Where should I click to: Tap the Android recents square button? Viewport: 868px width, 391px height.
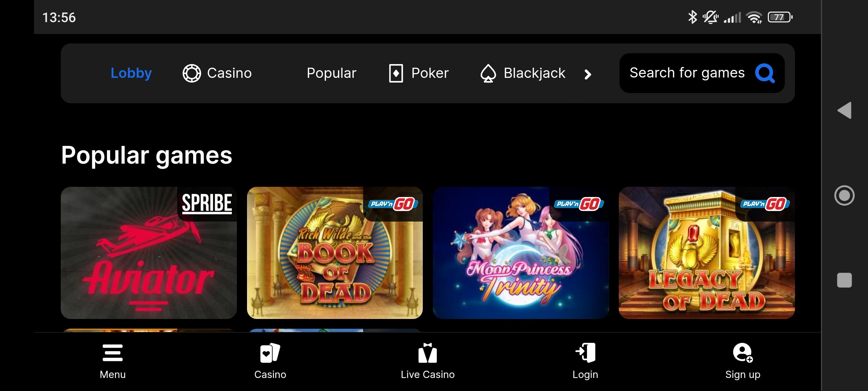point(844,280)
